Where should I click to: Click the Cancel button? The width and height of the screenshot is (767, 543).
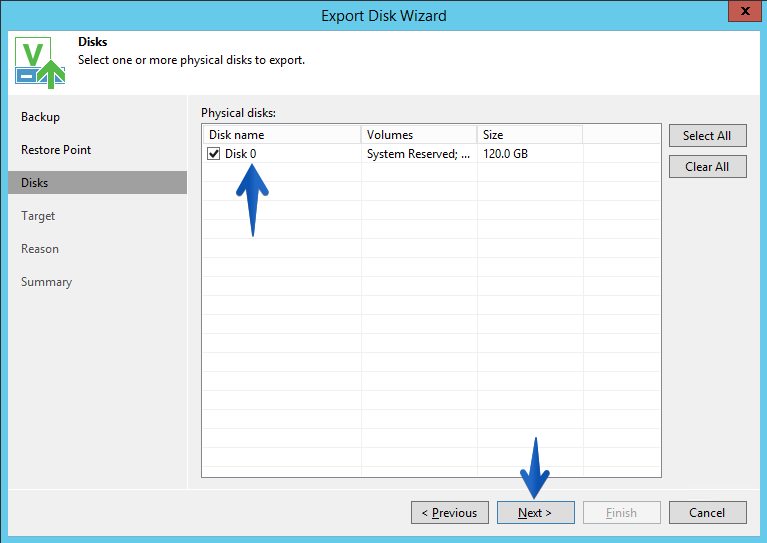pos(707,513)
